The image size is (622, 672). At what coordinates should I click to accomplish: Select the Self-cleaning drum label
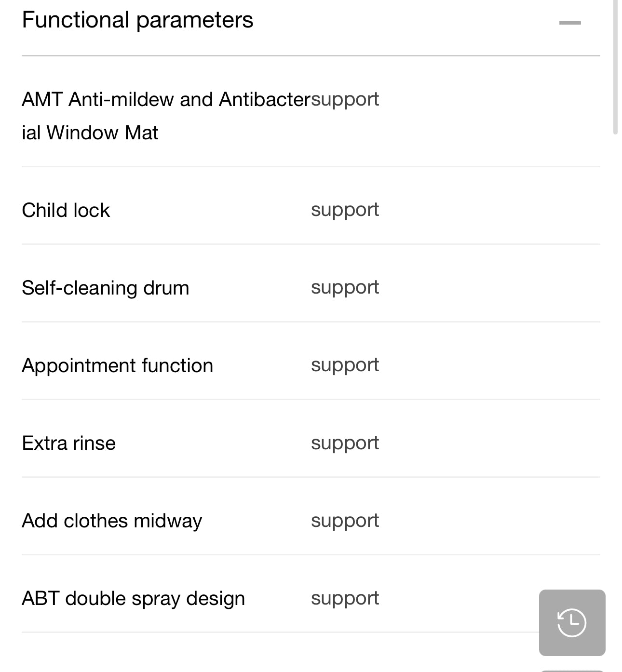[106, 288]
